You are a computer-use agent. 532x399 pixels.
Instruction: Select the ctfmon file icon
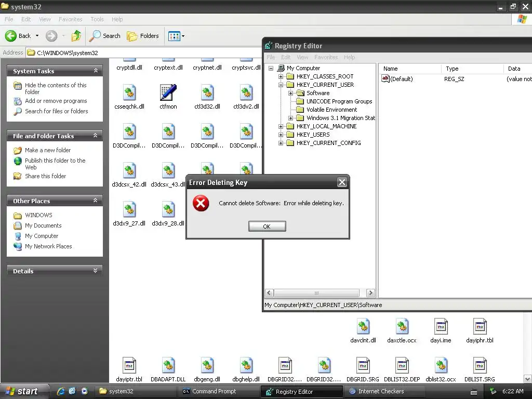pos(168,92)
